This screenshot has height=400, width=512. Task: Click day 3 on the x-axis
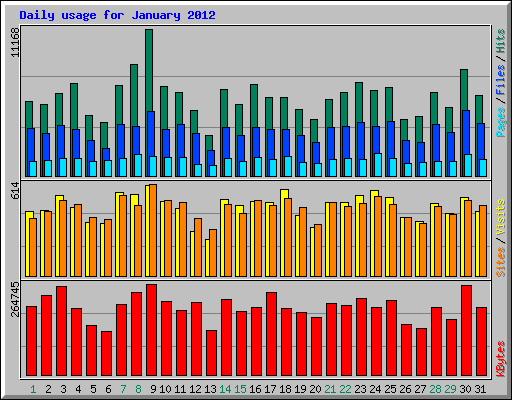(x=63, y=389)
